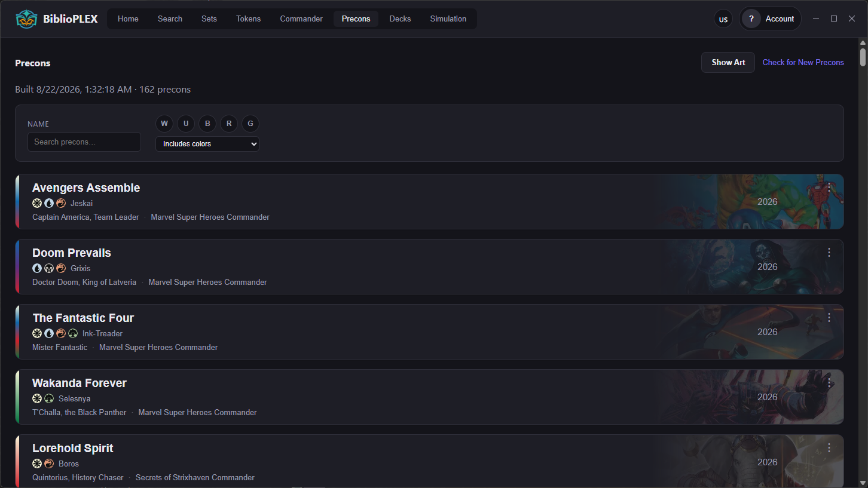Open the Doom Prevails precon
This screenshot has width=868, height=488.
(x=429, y=266)
